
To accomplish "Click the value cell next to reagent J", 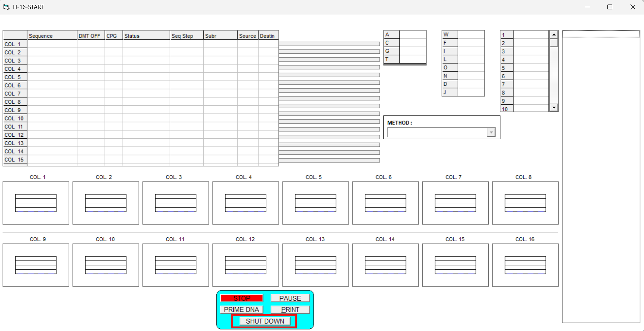I will (x=471, y=92).
